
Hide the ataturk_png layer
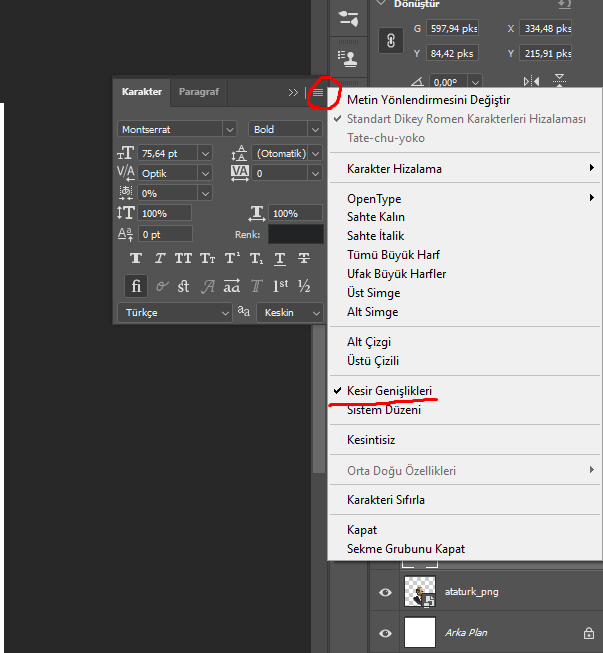click(x=385, y=592)
